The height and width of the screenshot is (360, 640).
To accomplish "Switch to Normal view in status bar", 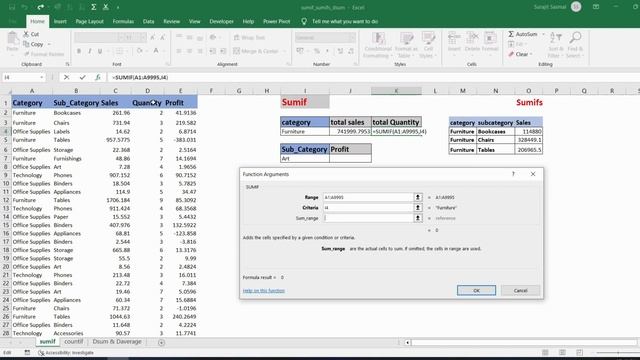I will (x=545, y=353).
